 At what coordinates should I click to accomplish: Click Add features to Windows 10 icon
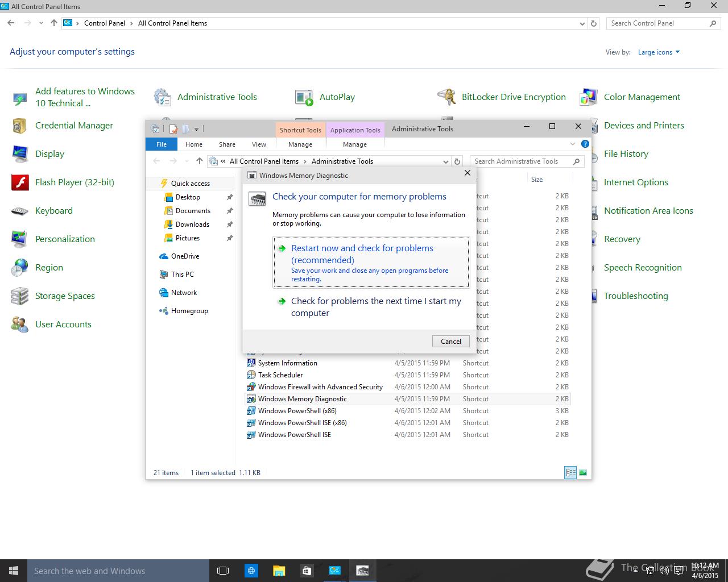[x=20, y=99]
